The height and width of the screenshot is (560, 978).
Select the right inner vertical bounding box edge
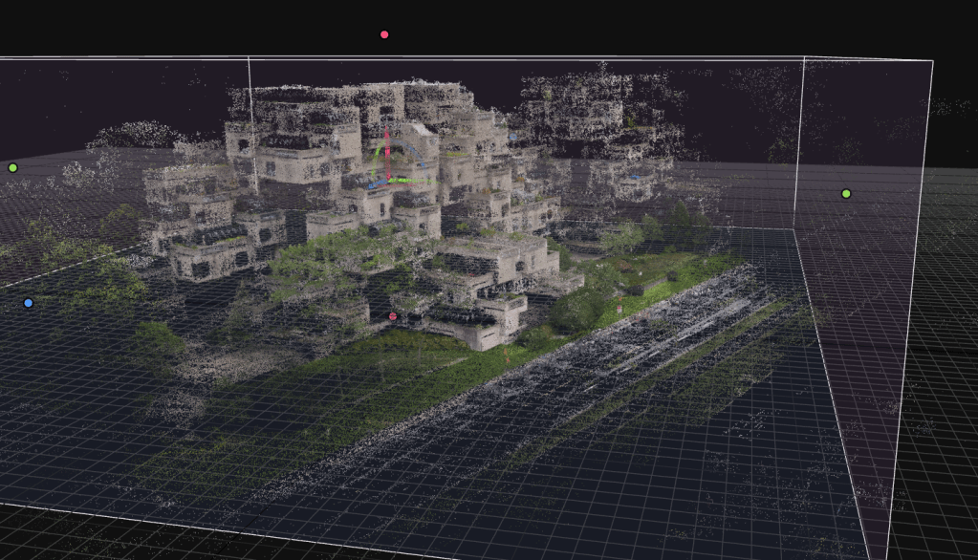pos(798,143)
